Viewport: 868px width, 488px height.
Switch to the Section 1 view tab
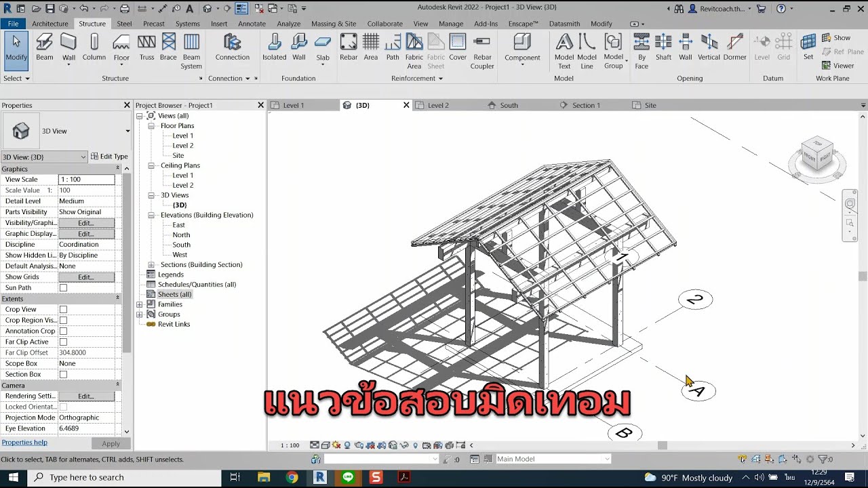(x=586, y=105)
